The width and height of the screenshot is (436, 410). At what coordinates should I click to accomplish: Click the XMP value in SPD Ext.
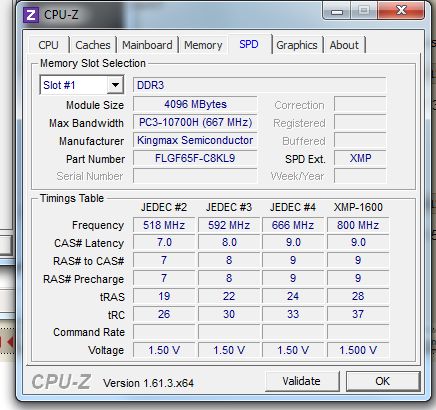tap(360, 158)
